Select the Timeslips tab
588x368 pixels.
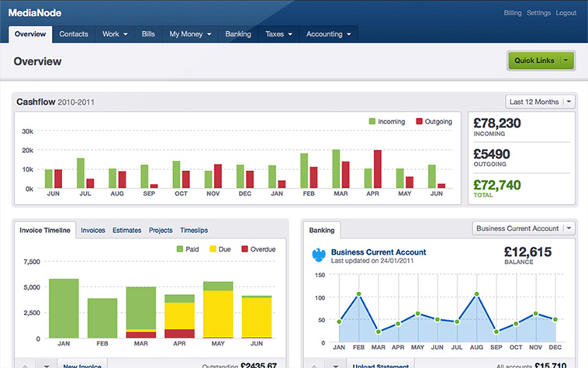(x=194, y=231)
